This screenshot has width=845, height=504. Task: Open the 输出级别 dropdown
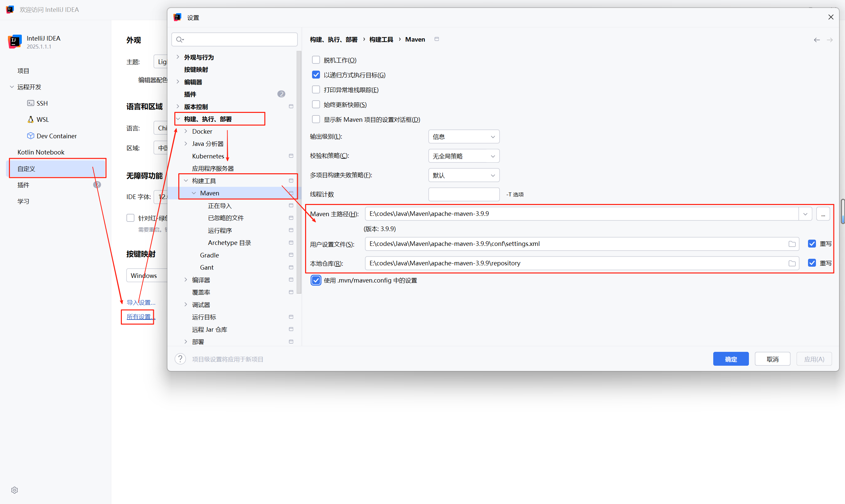click(464, 137)
